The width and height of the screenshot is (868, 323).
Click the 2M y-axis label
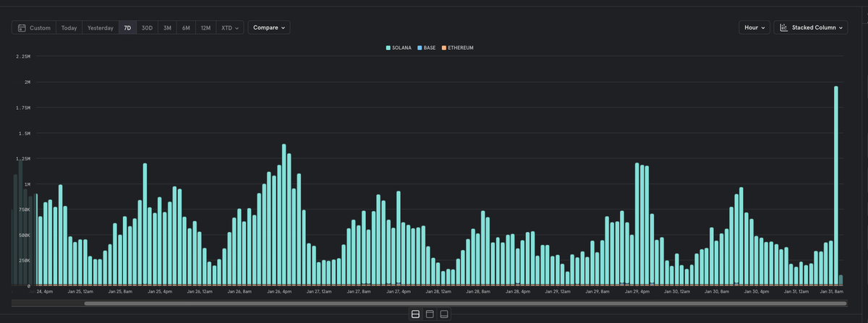pos(27,82)
